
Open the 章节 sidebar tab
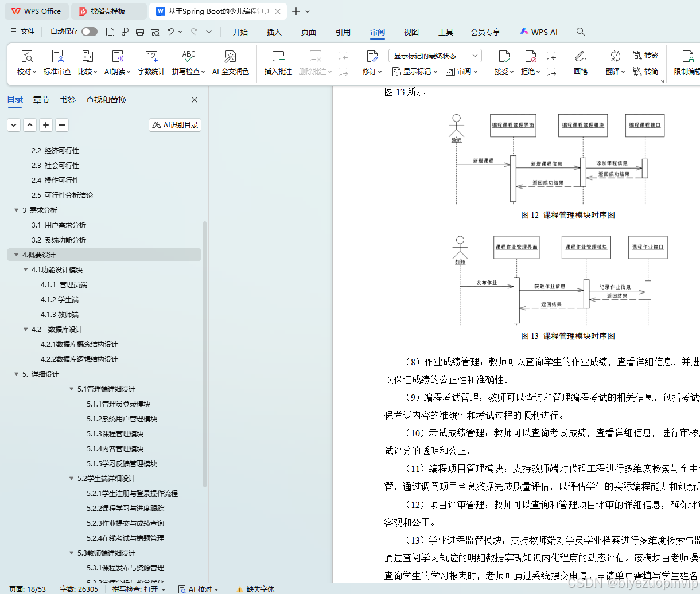[41, 99]
